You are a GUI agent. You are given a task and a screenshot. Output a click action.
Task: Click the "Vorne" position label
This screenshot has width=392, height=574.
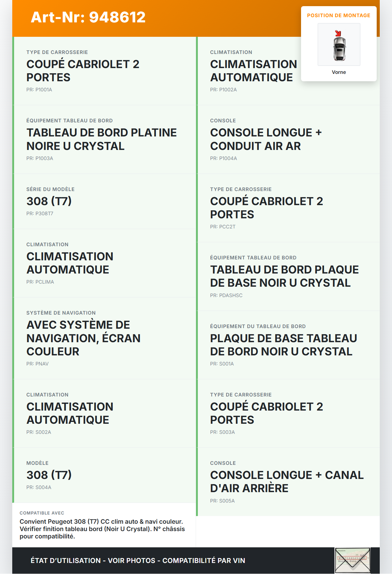tap(339, 72)
